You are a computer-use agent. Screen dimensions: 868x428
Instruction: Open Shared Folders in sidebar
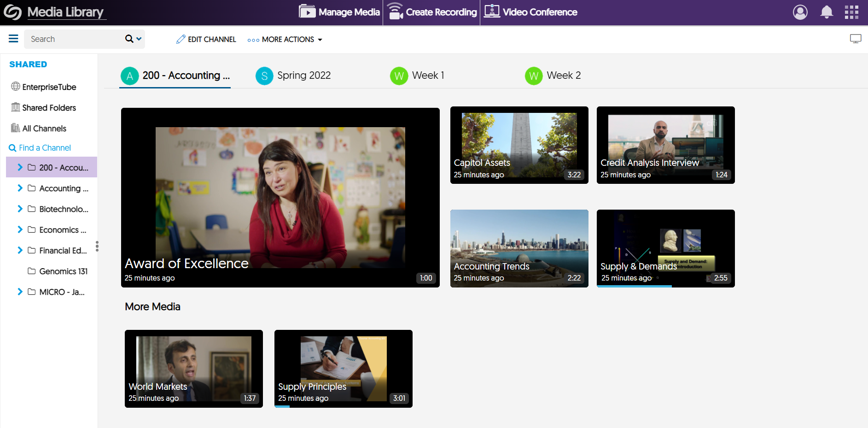[49, 108]
